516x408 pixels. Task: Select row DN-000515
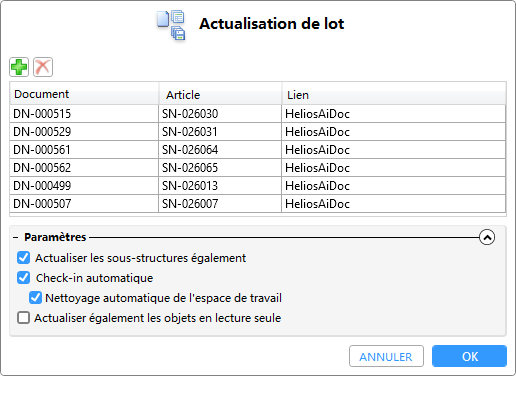coord(258,114)
